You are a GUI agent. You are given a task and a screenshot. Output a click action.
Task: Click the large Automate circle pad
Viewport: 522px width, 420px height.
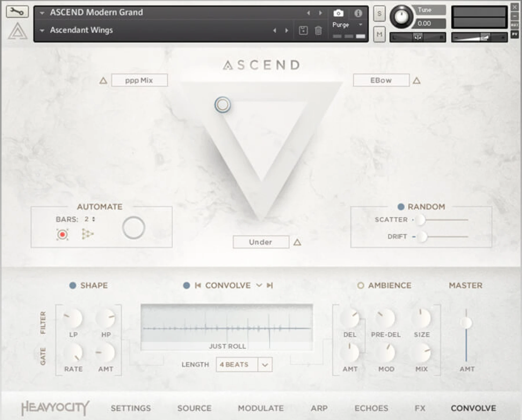133,228
